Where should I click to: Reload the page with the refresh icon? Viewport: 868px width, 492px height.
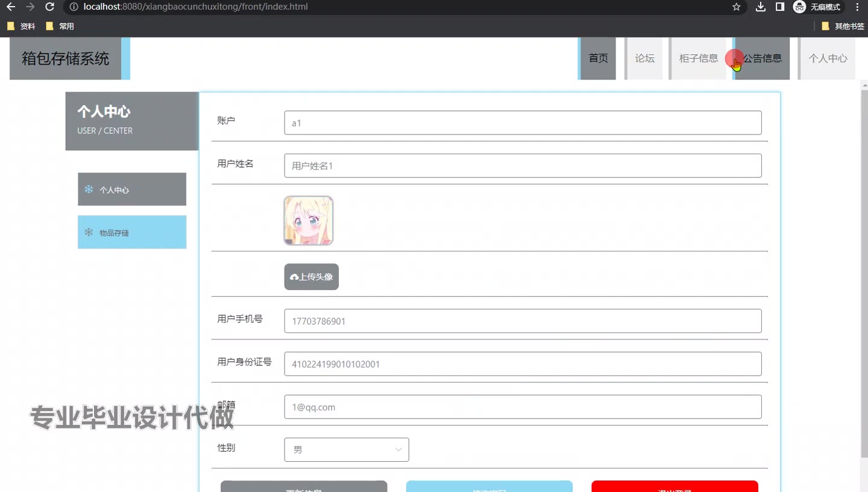50,7
